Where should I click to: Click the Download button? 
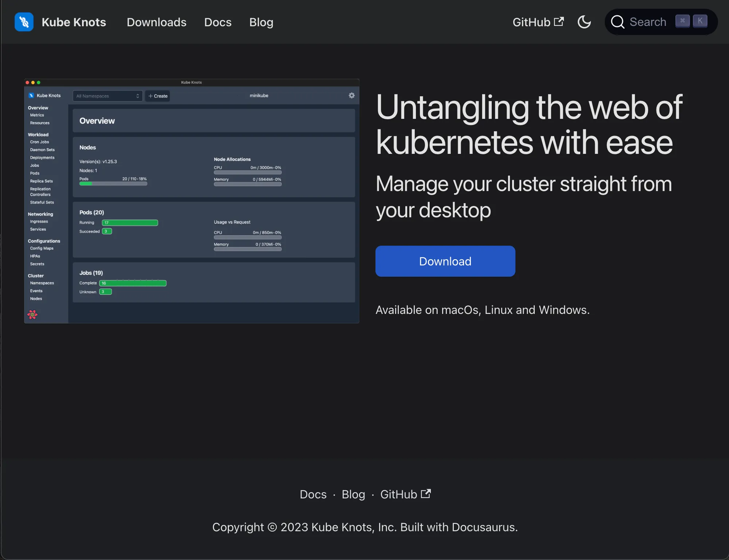(x=445, y=261)
